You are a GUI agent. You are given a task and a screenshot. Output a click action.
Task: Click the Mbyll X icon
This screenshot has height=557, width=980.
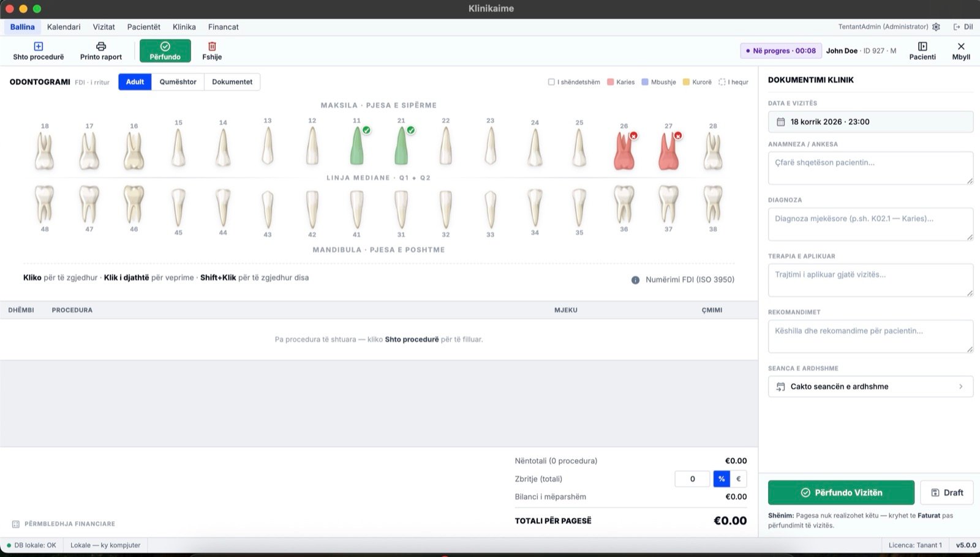click(961, 47)
